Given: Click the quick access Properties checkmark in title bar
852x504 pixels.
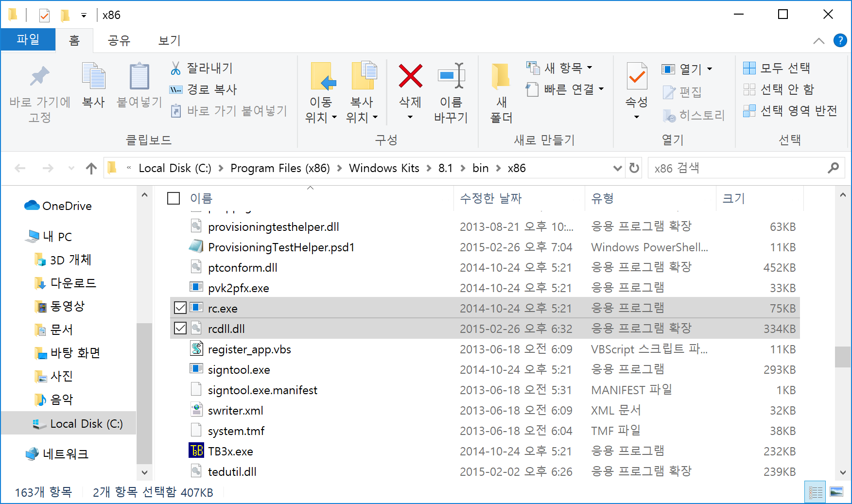Looking at the screenshot, I should point(44,15).
